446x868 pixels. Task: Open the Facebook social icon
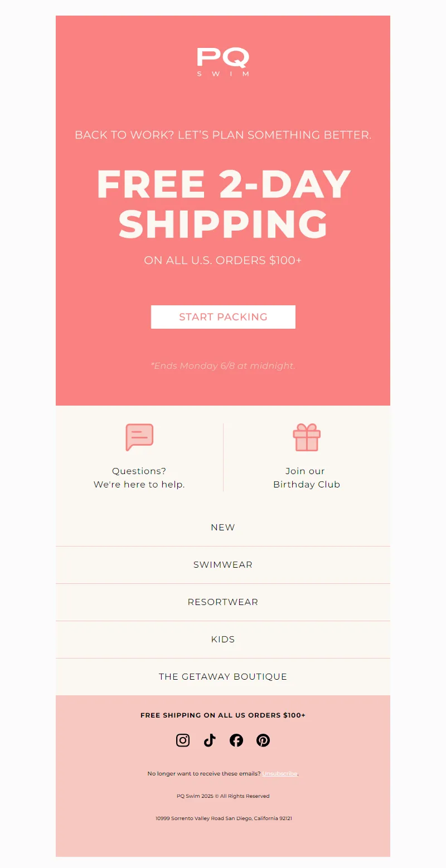[236, 740]
